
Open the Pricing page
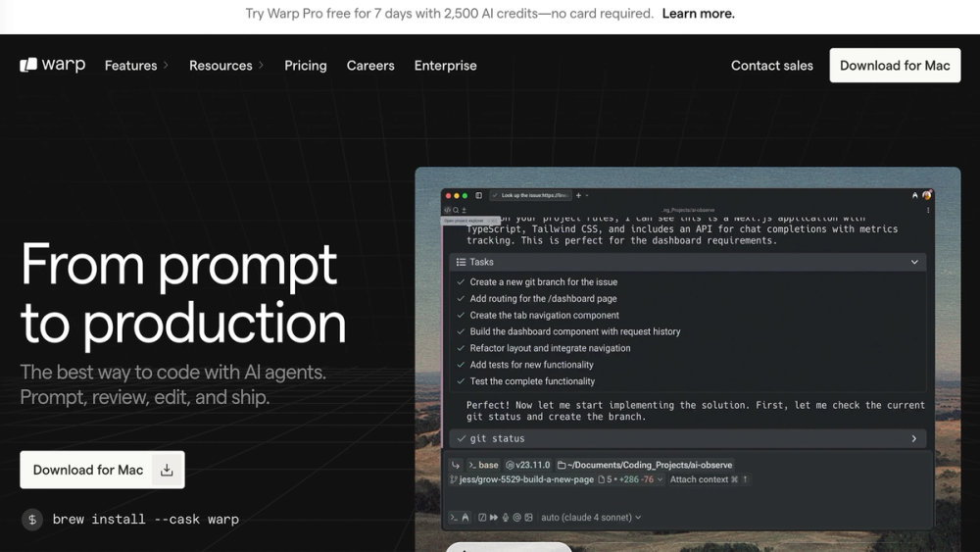click(x=306, y=65)
